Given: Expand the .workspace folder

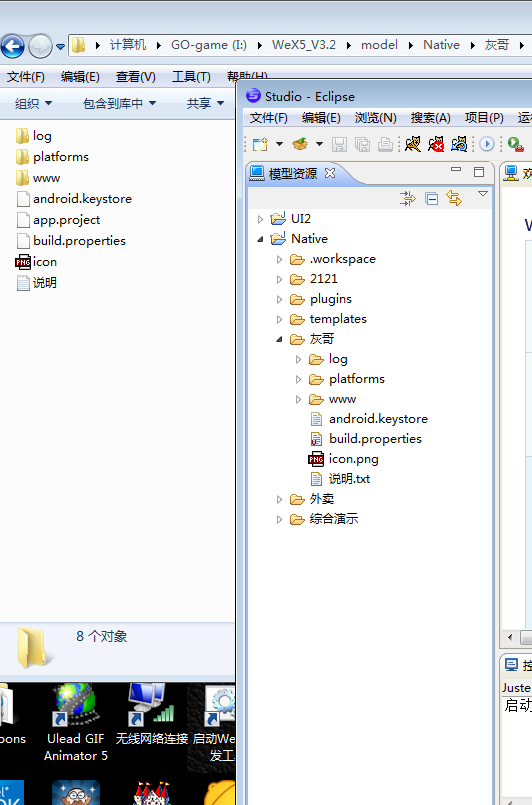Looking at the screenshot, I should (x=279, y=259).
